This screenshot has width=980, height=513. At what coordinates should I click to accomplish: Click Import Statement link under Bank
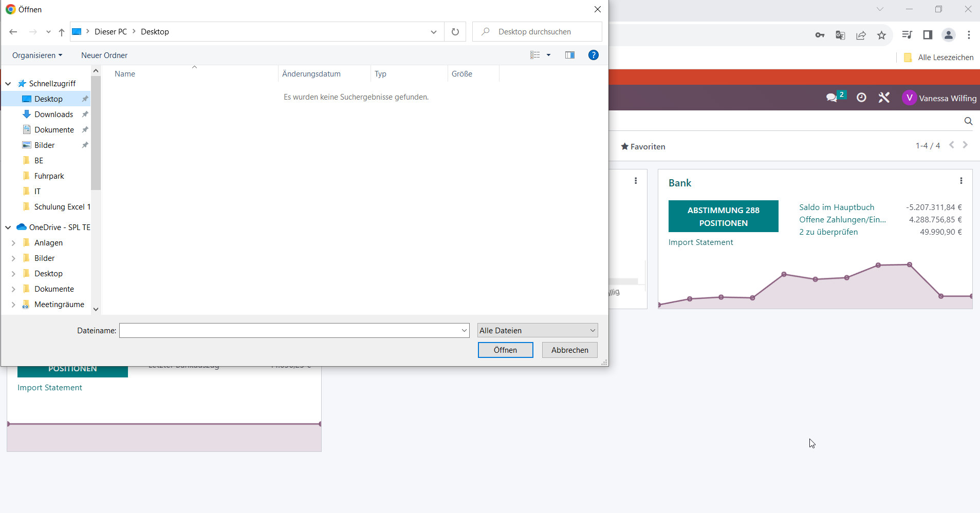700,242
